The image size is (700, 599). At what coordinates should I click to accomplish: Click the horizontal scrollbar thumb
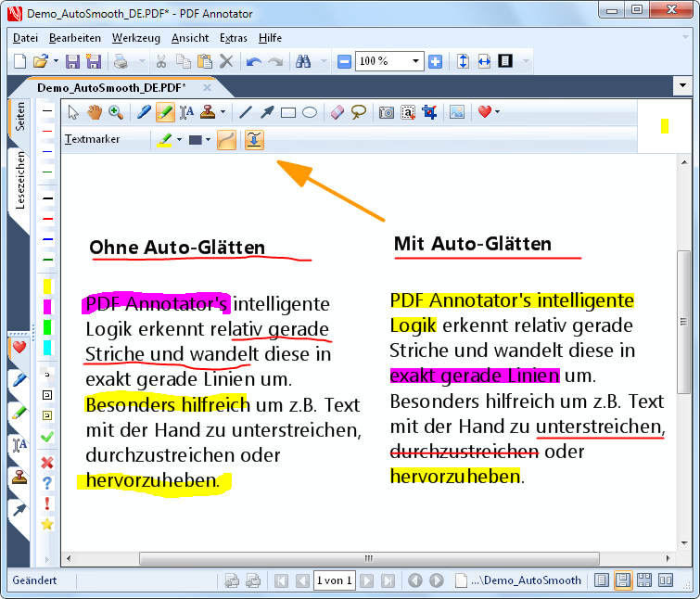coord(369,558)
